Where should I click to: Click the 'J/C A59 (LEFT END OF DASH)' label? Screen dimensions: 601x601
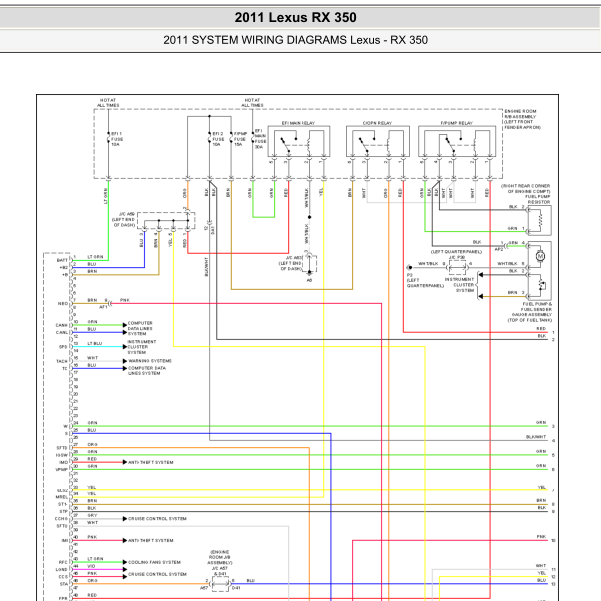point(123,219)
